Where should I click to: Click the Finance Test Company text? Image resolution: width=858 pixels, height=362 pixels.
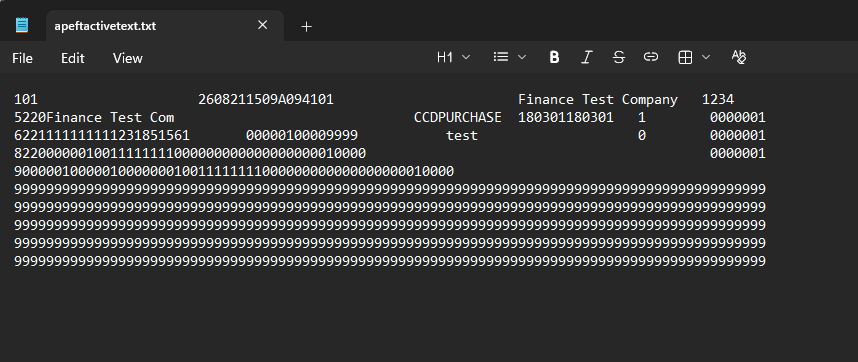point(598,100)
